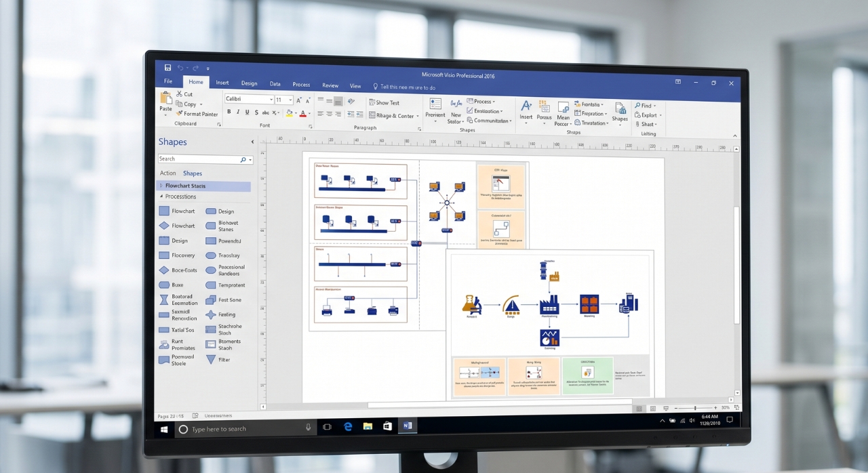Toggle Italic formatting
Screen dimensions: 868x473
click(238, 112)
